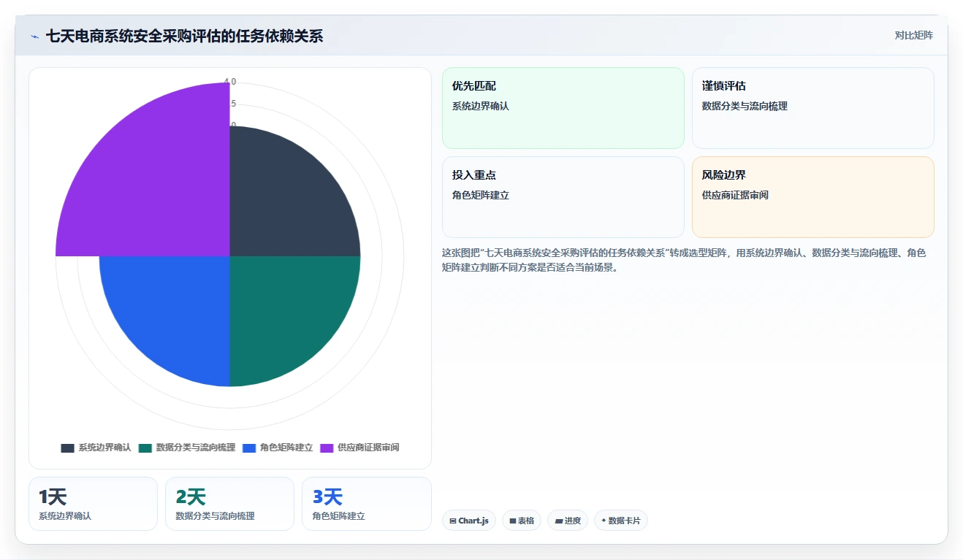Image resolution: width=963 pixels, height=560 pixels.
Task: Open the 投入重点 matrix card
Action: 563,197
